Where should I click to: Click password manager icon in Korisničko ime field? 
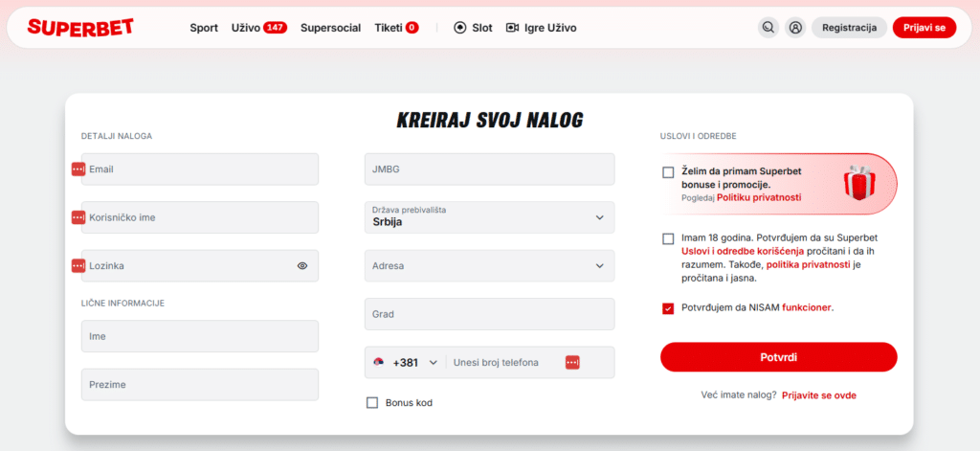point(78,217)
